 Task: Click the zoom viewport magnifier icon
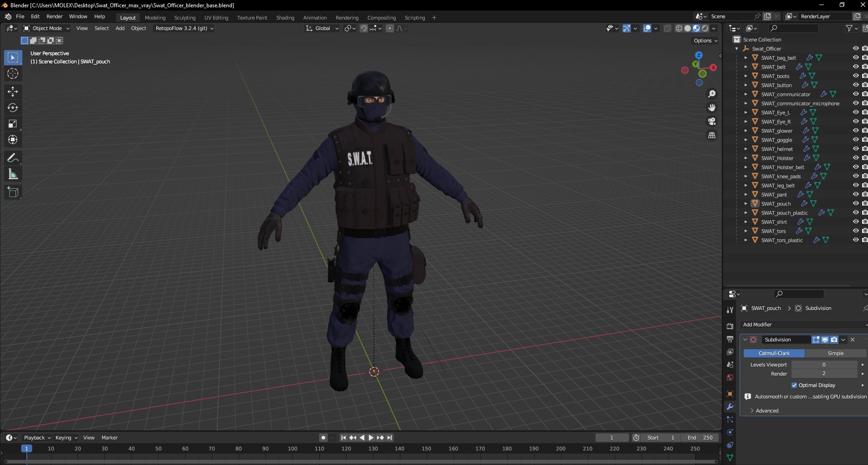(x=712, y=94)
